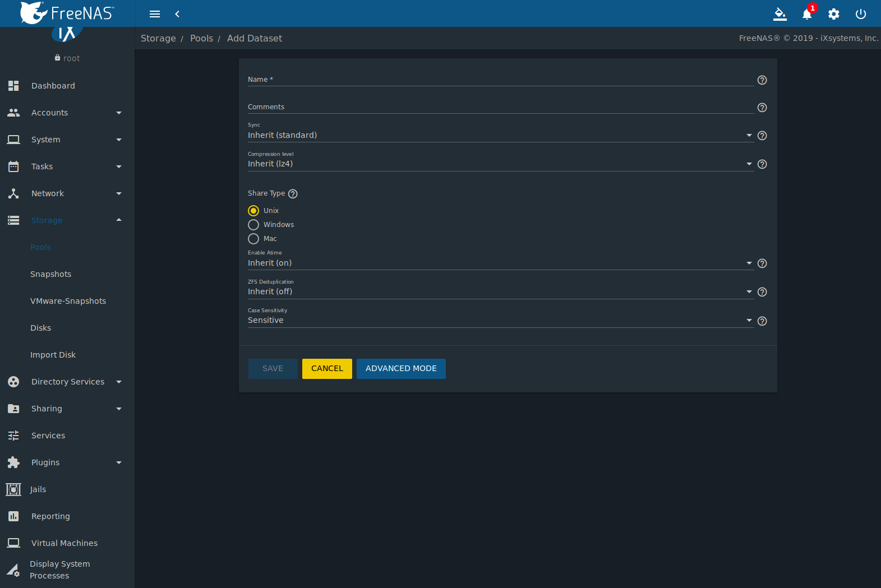Open the Pools submenu item
The image size is (881, 588).
click(x=40, y=247)
